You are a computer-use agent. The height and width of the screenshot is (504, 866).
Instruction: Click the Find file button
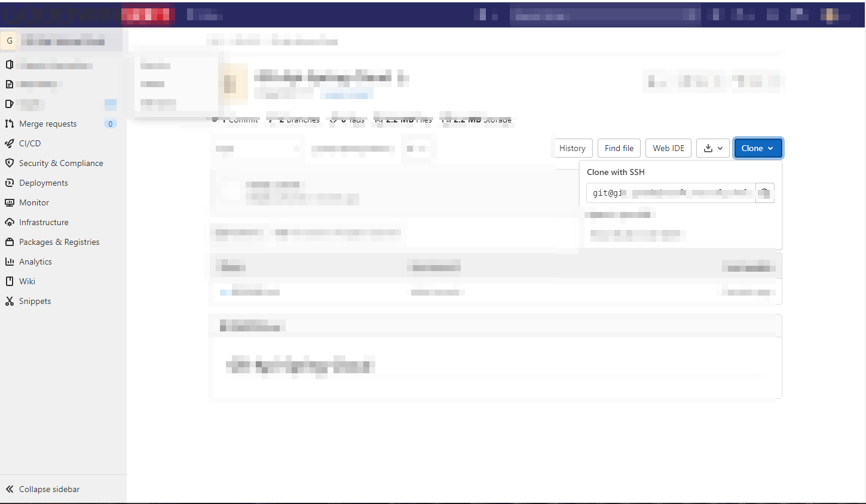coord(619,147)
